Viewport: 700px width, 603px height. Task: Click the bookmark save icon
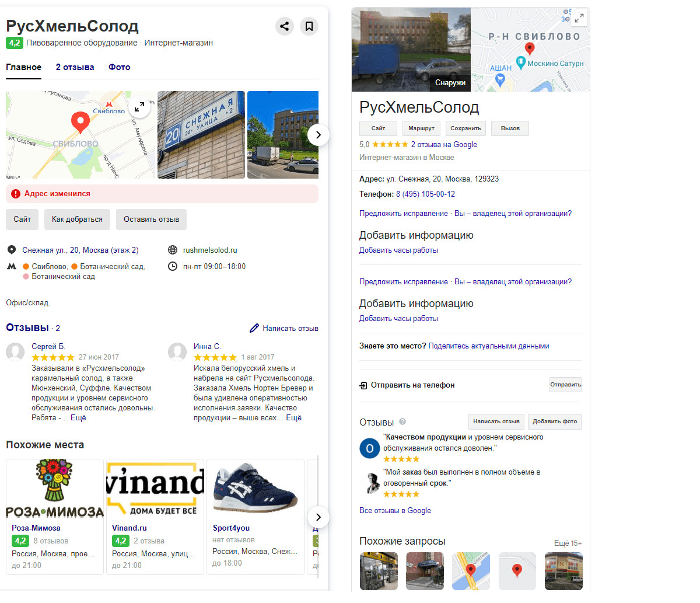point(309,26)
